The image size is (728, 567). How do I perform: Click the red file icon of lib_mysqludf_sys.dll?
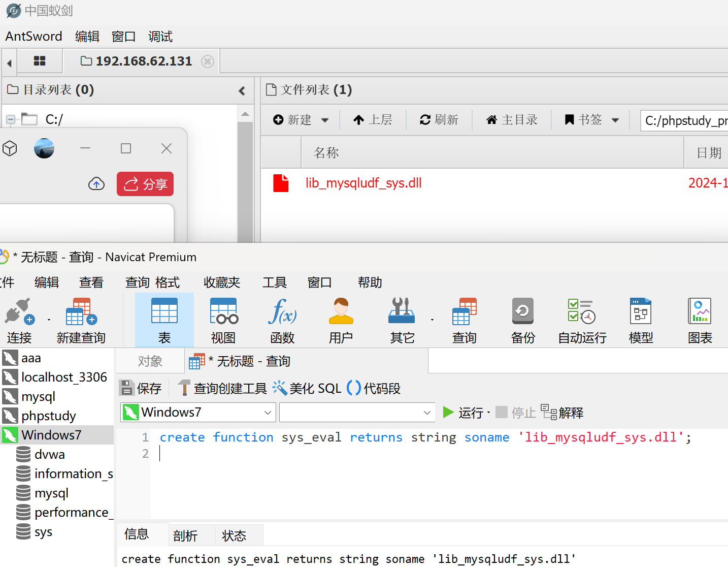pyautogui.click(x=281, y=183)
